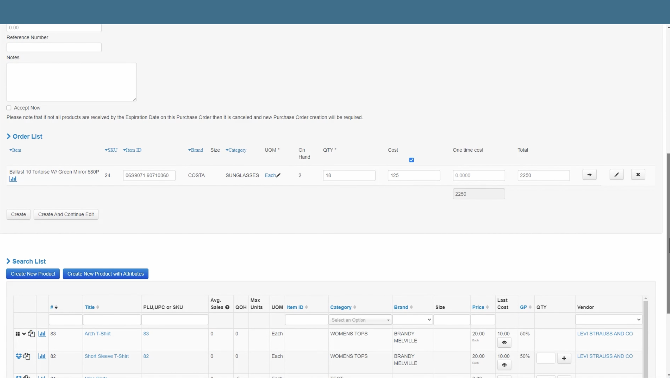Viewport: 670px width, 378px height.
Task: Open the Short Sleeve T-Shirt title link
Action: point(107,356)
